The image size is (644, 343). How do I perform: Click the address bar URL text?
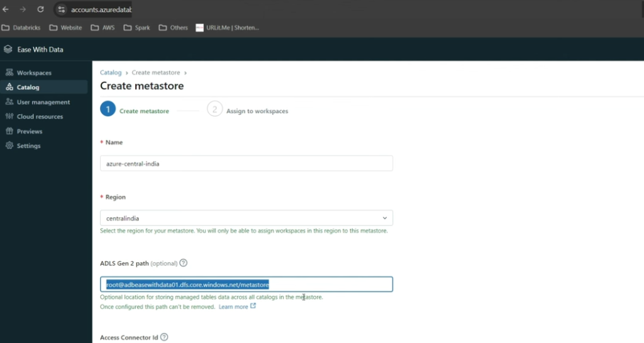[x=101, y=9]
